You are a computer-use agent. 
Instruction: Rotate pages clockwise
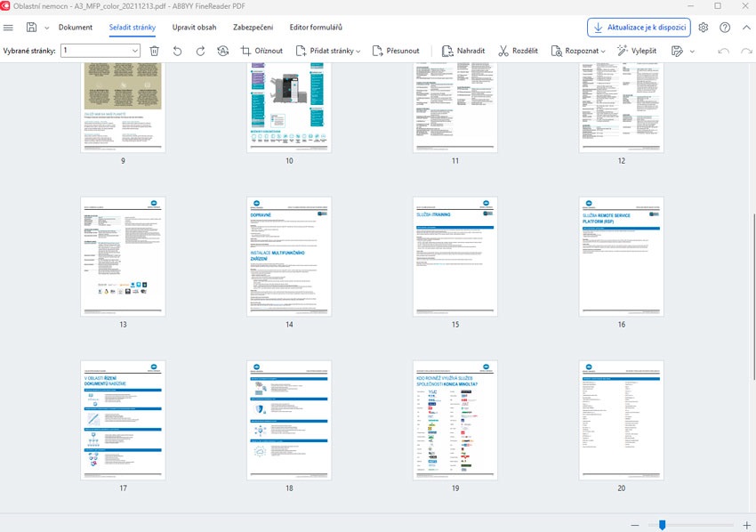200,51
